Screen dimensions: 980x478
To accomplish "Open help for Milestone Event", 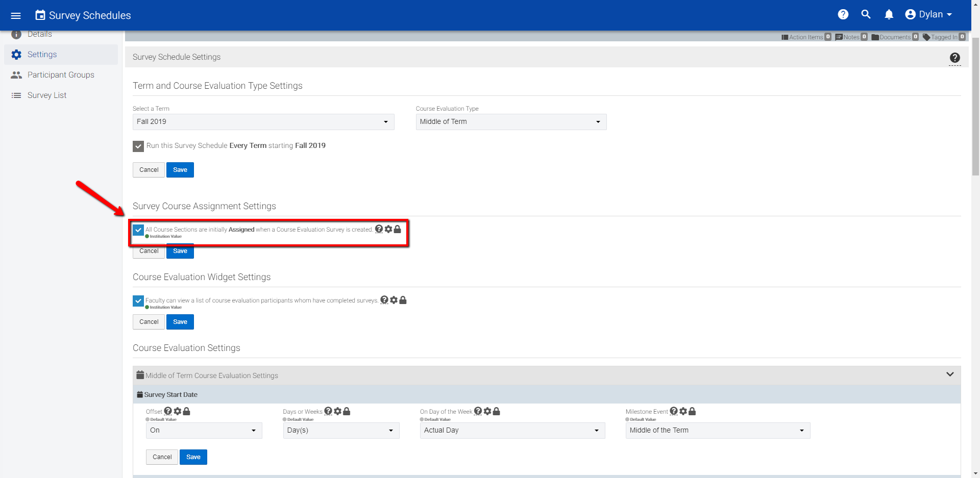I will 674,411.
